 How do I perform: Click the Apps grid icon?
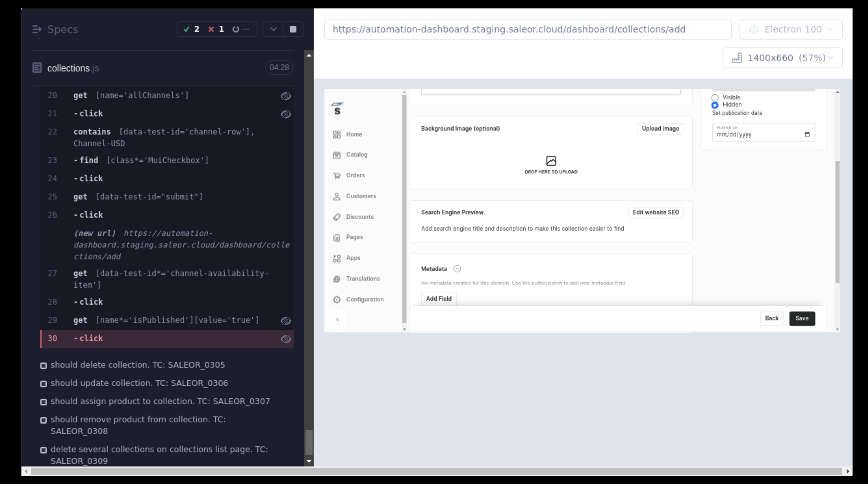(x=337, y=258)
